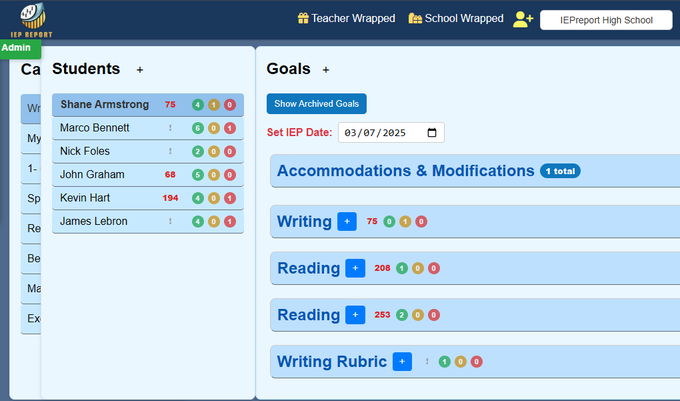This screenshot has height=401, width=680.
Task: Click Writing Rubric's green 1 badge
Action: (x=445, y=362)
